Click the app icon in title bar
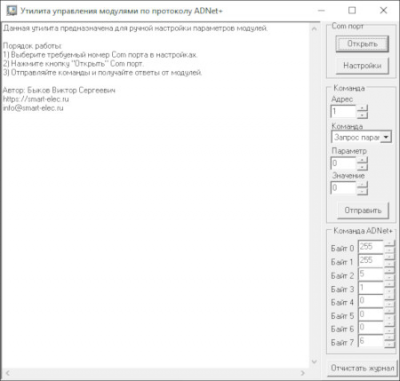Screen dimensions: 400x381 click(12, 11)
